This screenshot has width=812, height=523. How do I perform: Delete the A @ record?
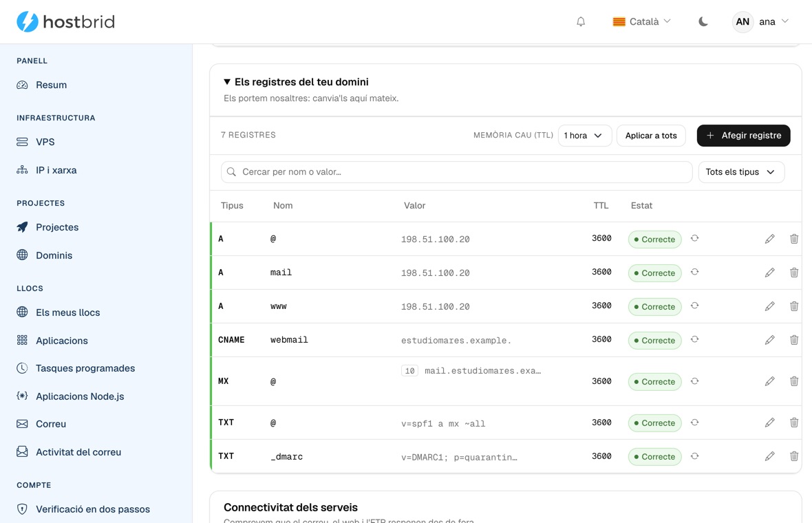click(794, 239)
